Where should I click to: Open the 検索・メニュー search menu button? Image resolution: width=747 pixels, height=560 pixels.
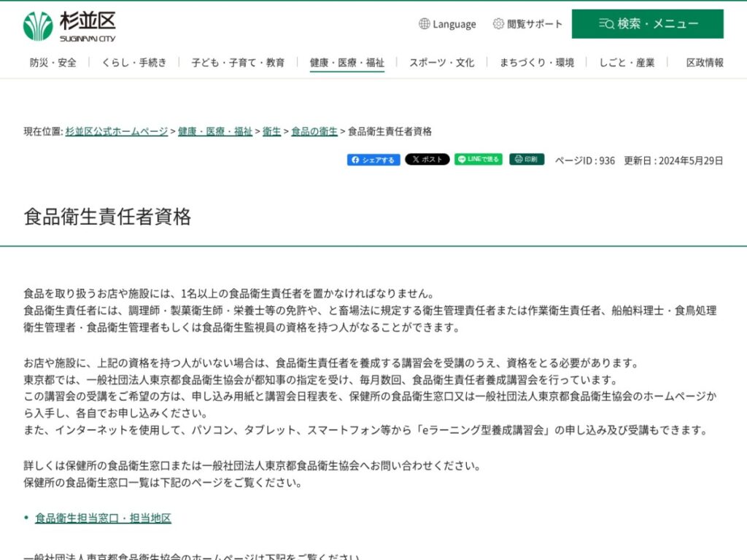click(648, 24)
